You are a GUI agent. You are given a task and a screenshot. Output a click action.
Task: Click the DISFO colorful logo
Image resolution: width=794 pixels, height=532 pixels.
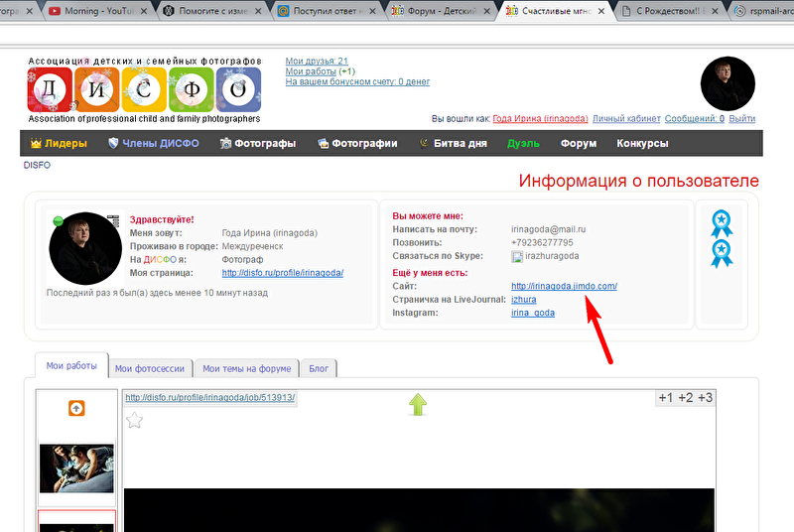point(144,89)
